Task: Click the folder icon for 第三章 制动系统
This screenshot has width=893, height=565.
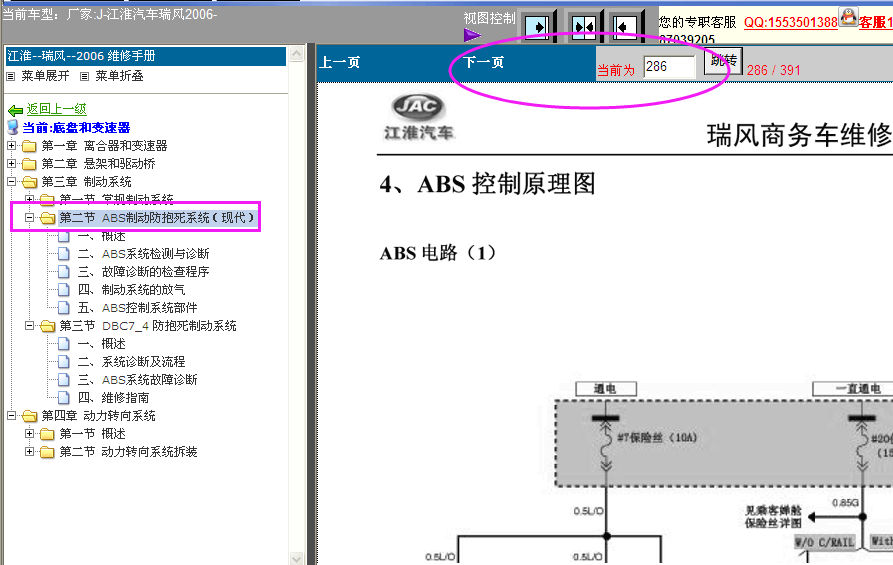Action: (x=29, y=182)
